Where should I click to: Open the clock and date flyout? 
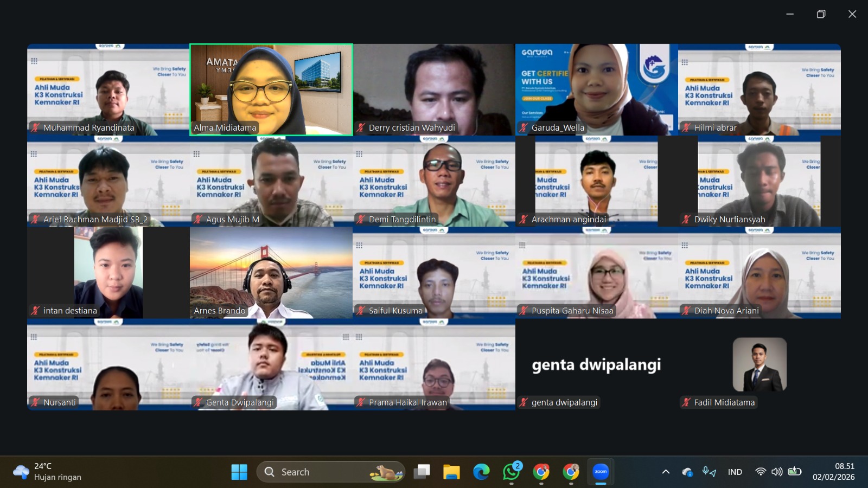[833, 472]
